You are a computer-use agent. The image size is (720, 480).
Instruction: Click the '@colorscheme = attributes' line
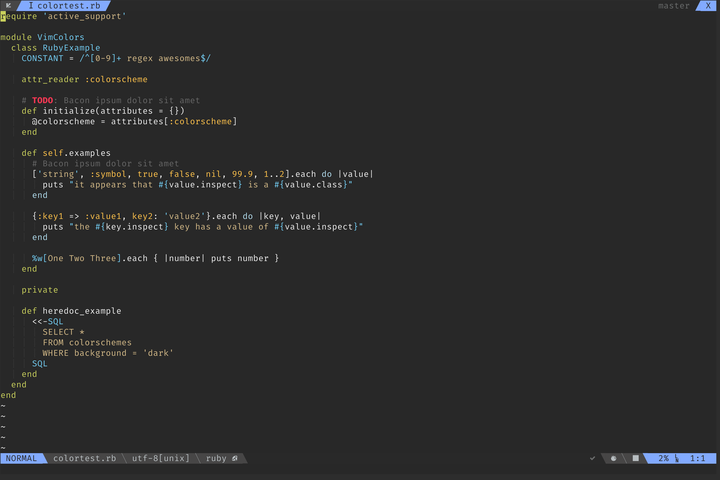135,121
